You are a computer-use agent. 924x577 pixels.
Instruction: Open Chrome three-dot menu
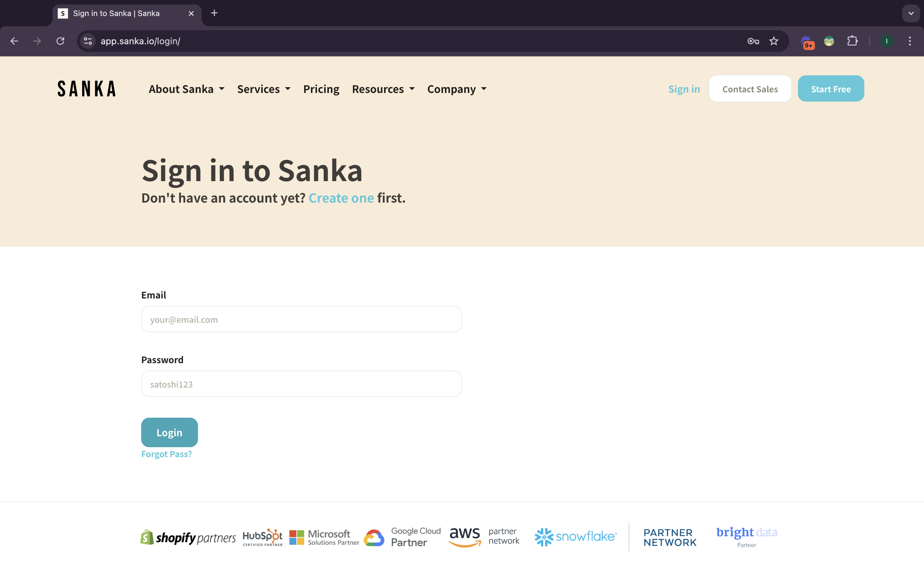click(x=910, y=41)
